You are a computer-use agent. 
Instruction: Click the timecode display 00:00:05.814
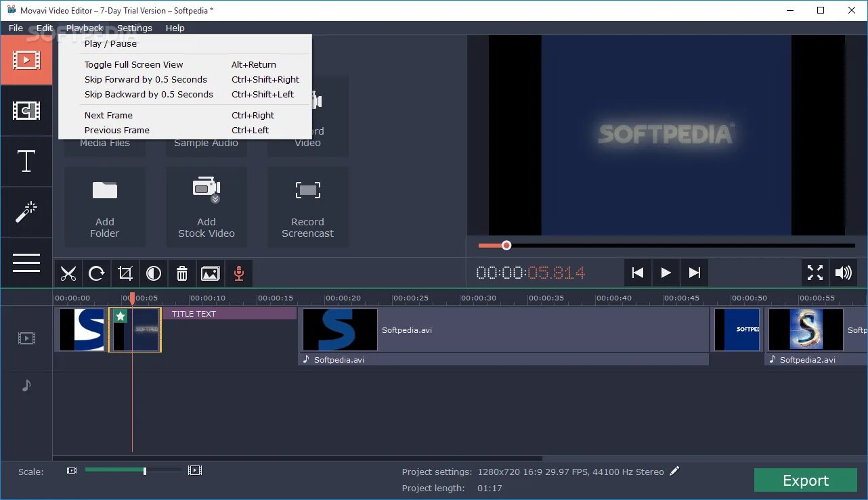click(531, 273)
